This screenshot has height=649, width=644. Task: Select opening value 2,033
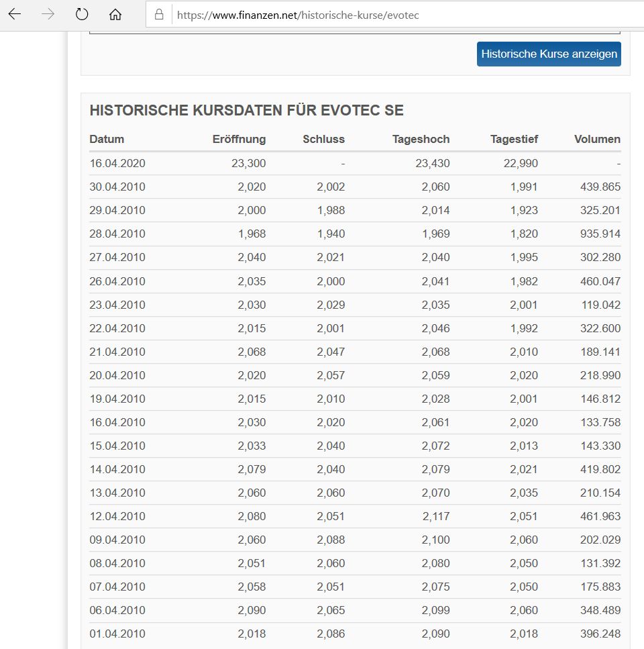252,446
